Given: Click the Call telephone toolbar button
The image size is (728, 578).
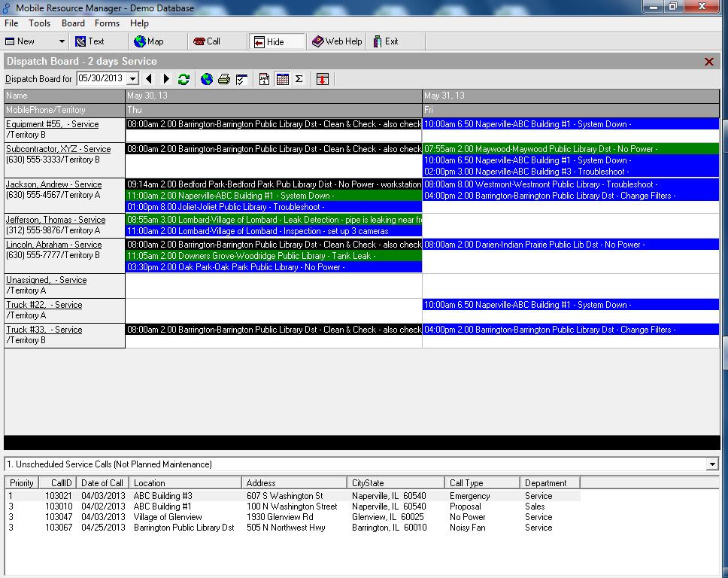Looking at the screenshot, I should click(x=207, y=41).
